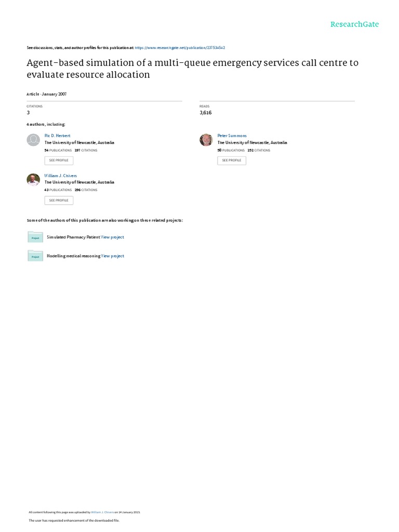
Task: Click Ric D. Herbert's 54 publications stat
Action: tap(58, 150)
